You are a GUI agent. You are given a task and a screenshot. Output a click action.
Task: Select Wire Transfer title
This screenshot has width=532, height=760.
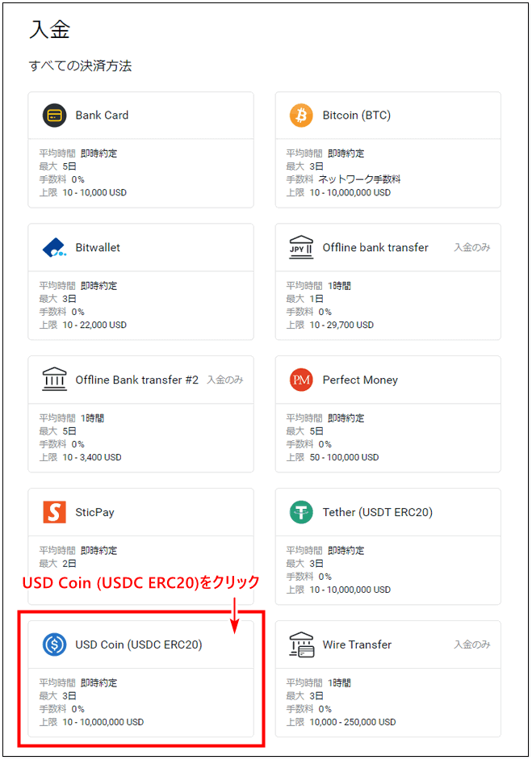pos(357,645)
